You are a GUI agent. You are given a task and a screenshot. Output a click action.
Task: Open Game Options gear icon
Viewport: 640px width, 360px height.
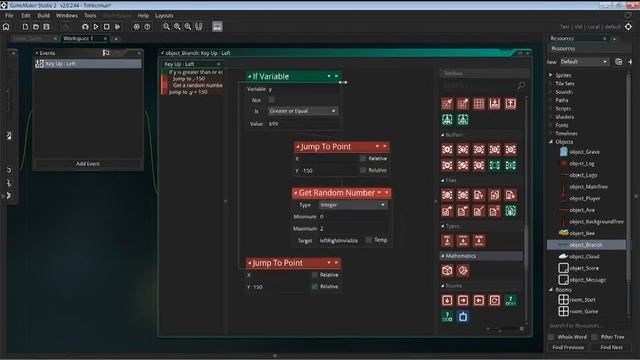136,27
